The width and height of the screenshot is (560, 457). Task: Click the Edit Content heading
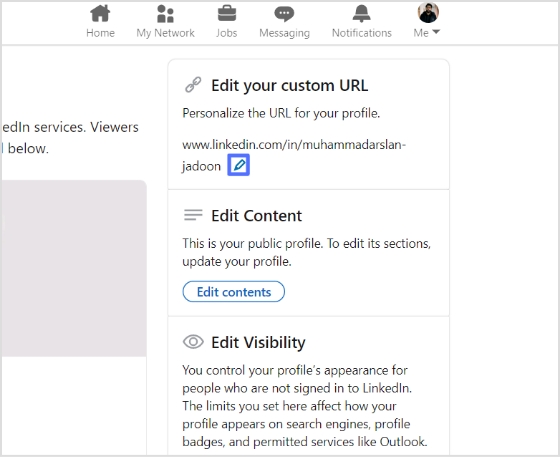[256, 216]
